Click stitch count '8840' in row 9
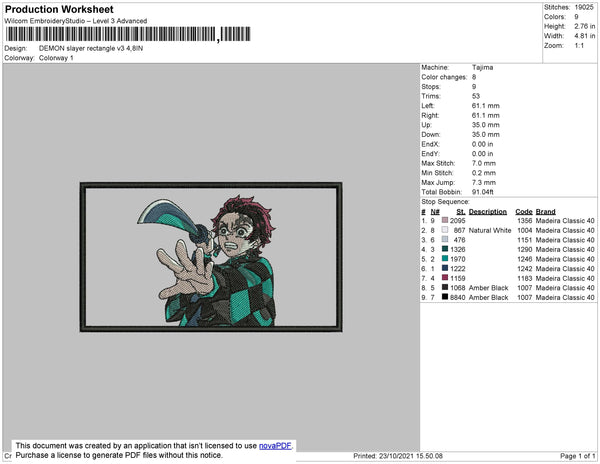 point(458,297)
